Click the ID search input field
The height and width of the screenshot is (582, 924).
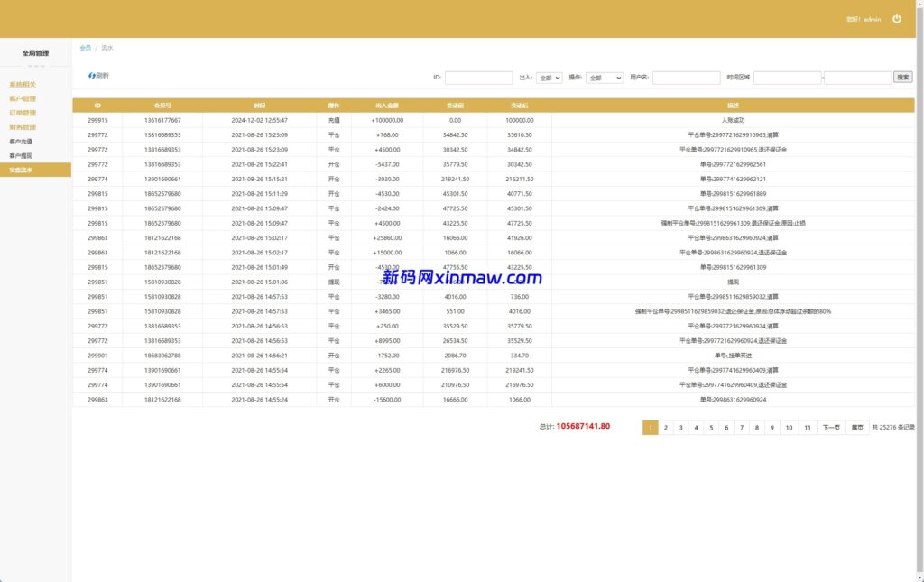point(478,79)
